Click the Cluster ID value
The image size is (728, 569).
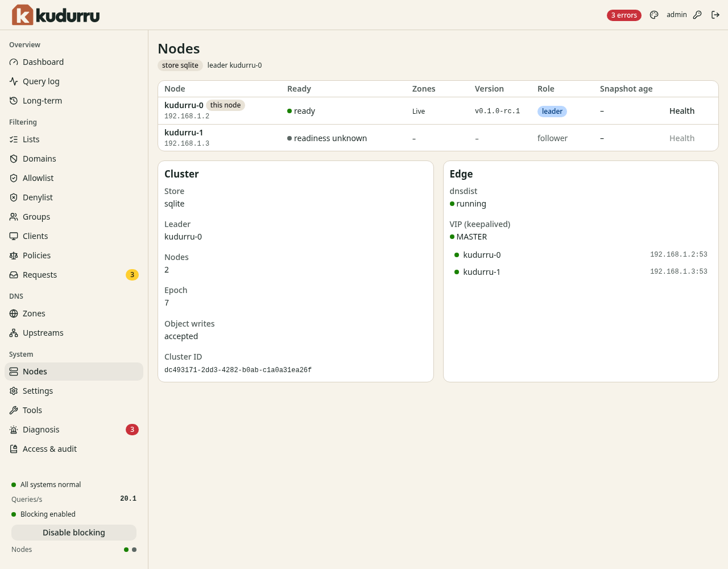coord(238,370)
